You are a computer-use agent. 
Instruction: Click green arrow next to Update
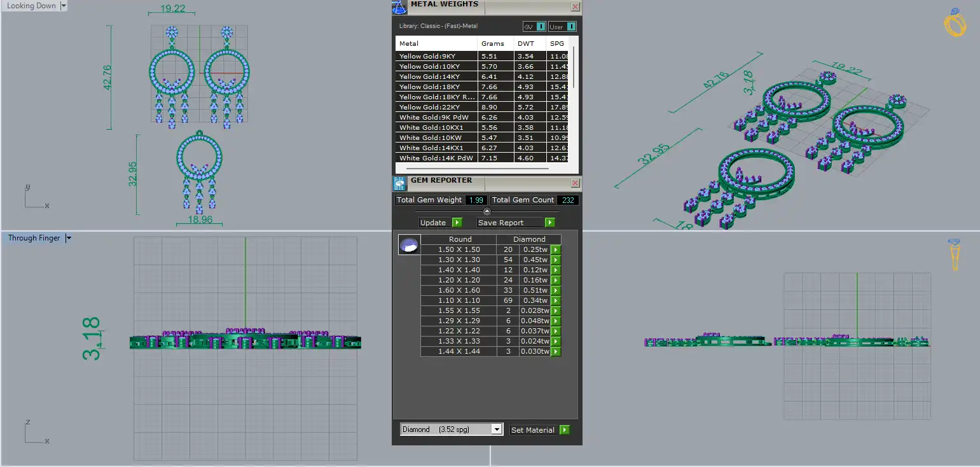pos(457,223)
